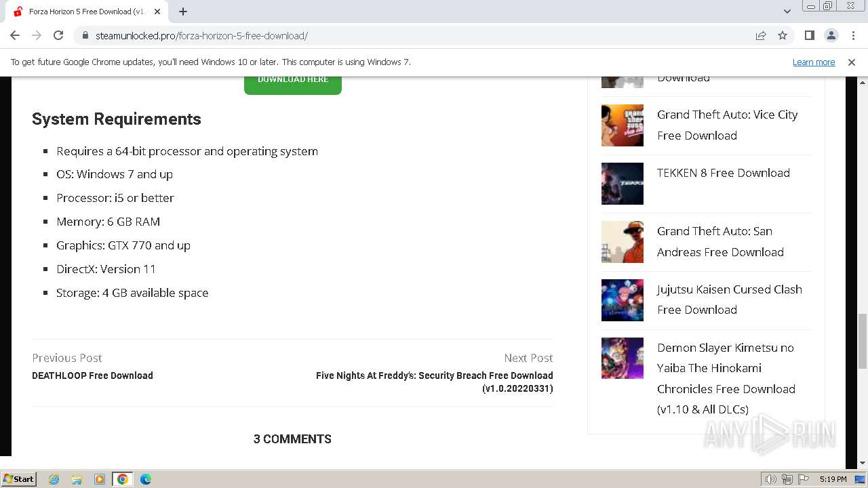Click 'Memory: 6 GB RAM' text
This screenshot has height=488, width=868.
(108, 222)
